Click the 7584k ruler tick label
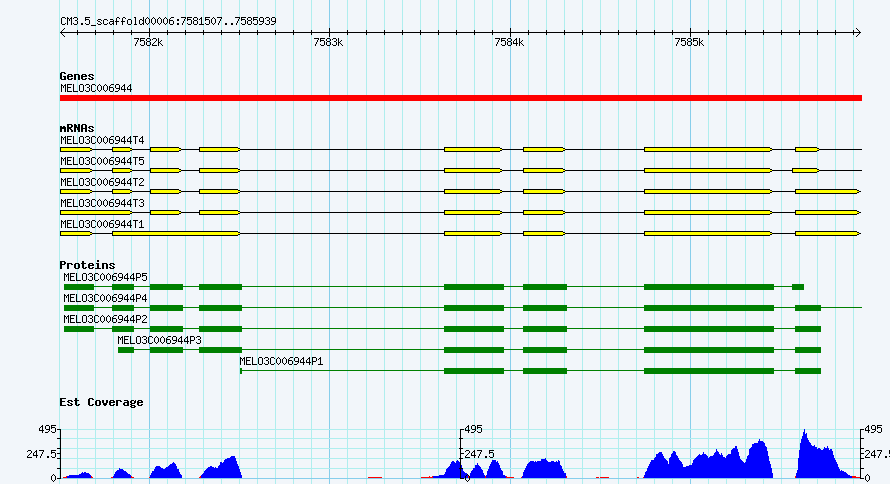 [509, 43]
